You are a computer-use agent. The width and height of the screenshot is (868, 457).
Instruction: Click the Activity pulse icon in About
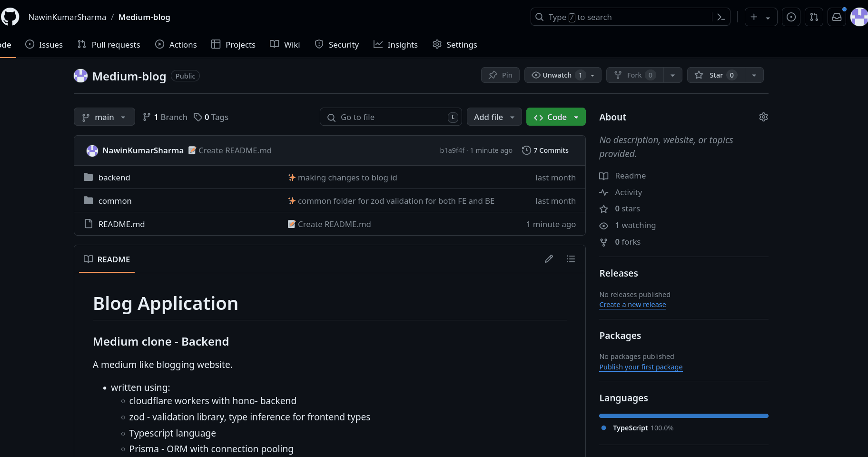click(x=603, y=193)
